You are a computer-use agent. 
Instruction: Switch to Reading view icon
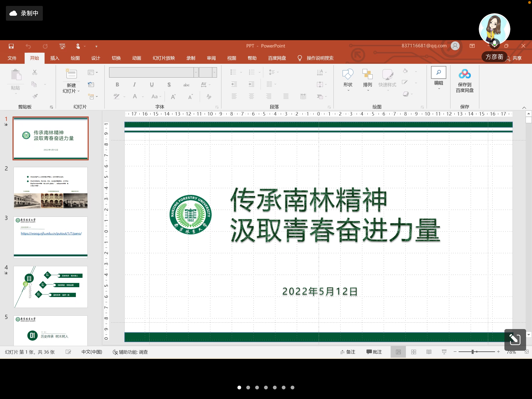click(429, 352)
